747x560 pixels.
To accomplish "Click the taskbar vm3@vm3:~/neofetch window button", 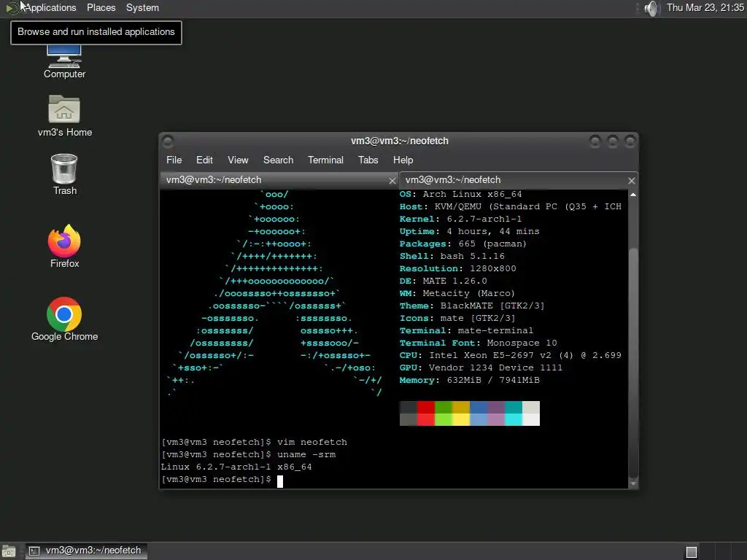I will click(x=86, y=551).
